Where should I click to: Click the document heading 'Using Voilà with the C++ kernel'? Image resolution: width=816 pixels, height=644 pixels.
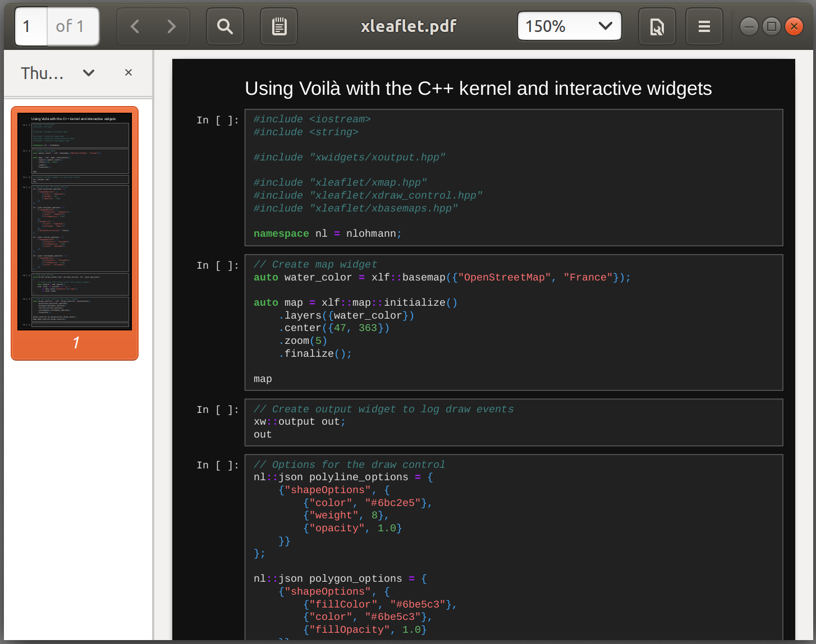[478, 89]
